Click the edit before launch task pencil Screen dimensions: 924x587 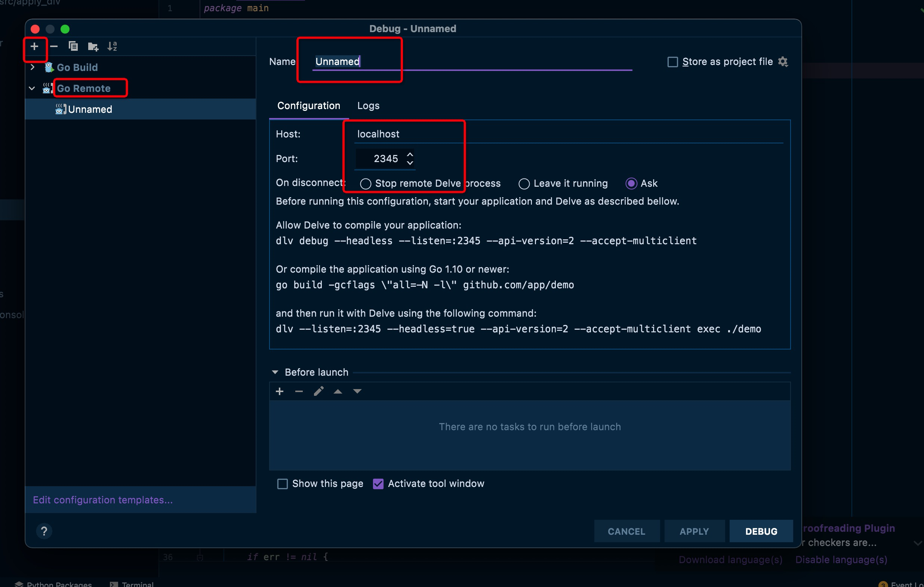pos(318,391)
